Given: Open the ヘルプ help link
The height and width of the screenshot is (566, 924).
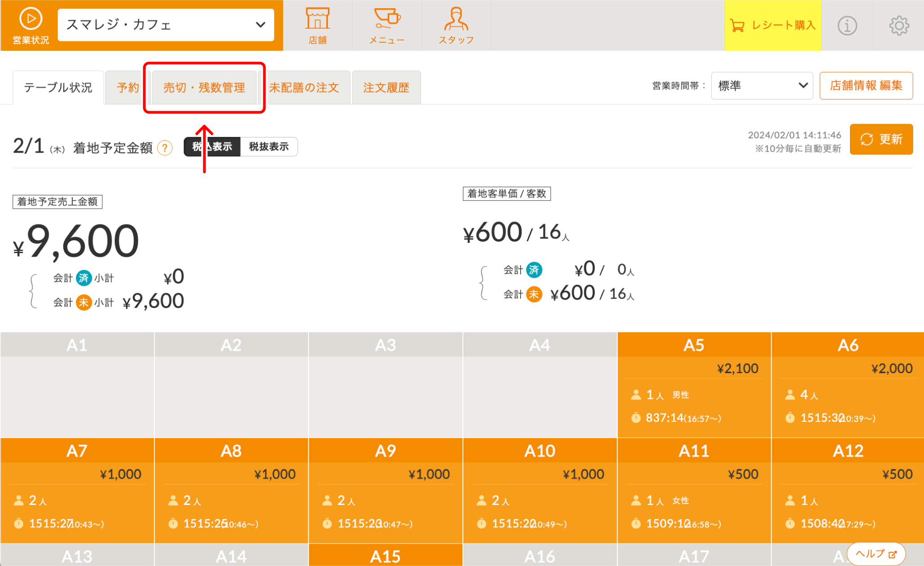Looking at the screenshot, I should point(876,554).
